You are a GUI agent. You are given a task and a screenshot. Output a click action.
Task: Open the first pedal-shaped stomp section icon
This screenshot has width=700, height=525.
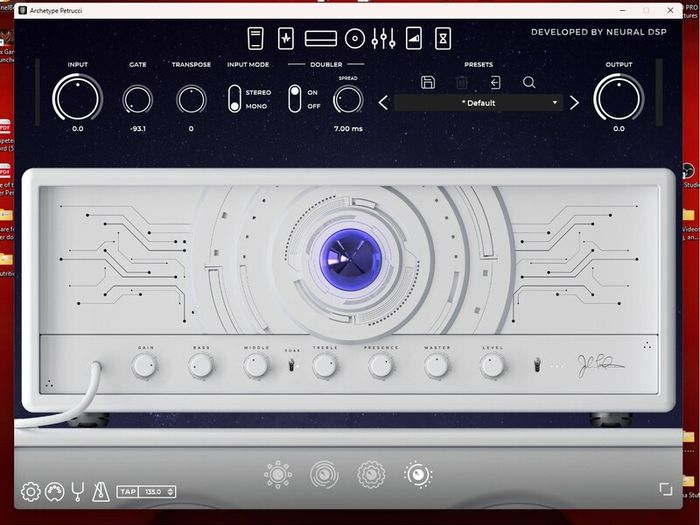pos(255,38)
